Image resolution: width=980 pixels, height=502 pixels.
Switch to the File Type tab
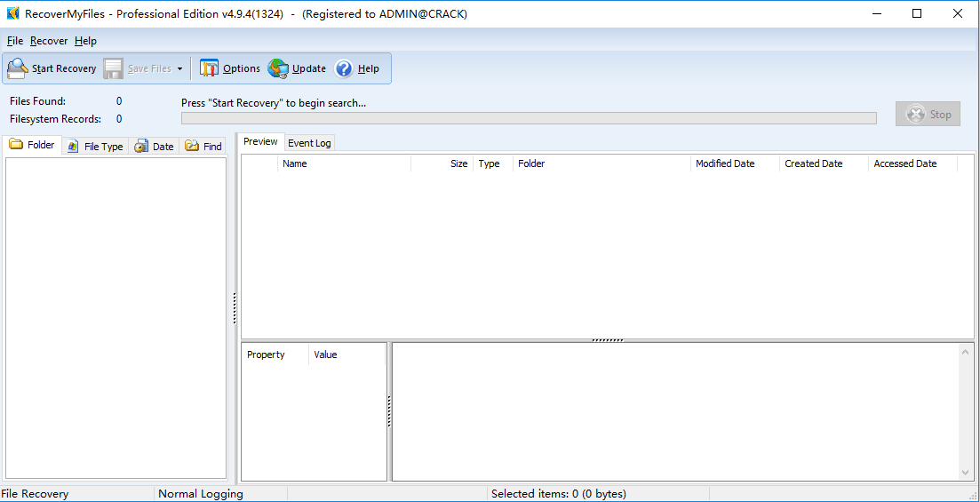pyautogui.click(x=96, y=147)
